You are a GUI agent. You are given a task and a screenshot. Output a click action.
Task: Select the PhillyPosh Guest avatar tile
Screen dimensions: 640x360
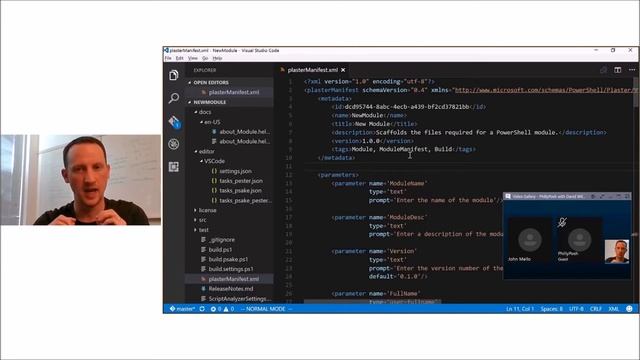pyautogui.click(x=580, y=240)
